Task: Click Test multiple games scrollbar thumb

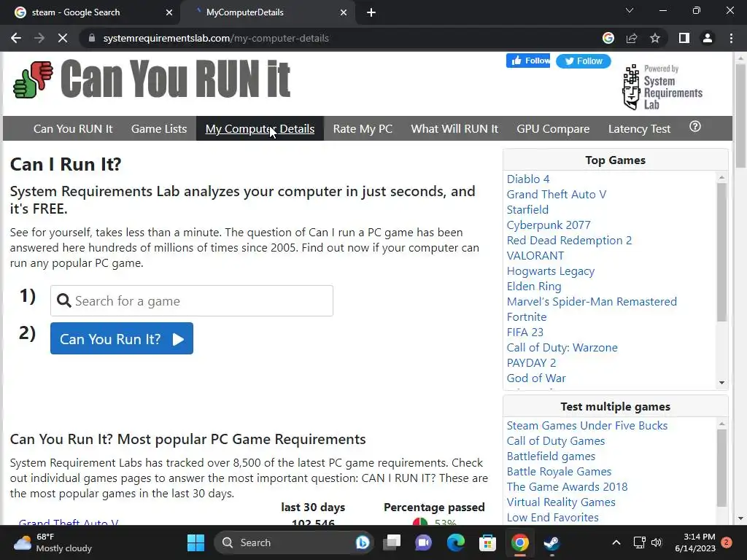Action: point(721,468)
